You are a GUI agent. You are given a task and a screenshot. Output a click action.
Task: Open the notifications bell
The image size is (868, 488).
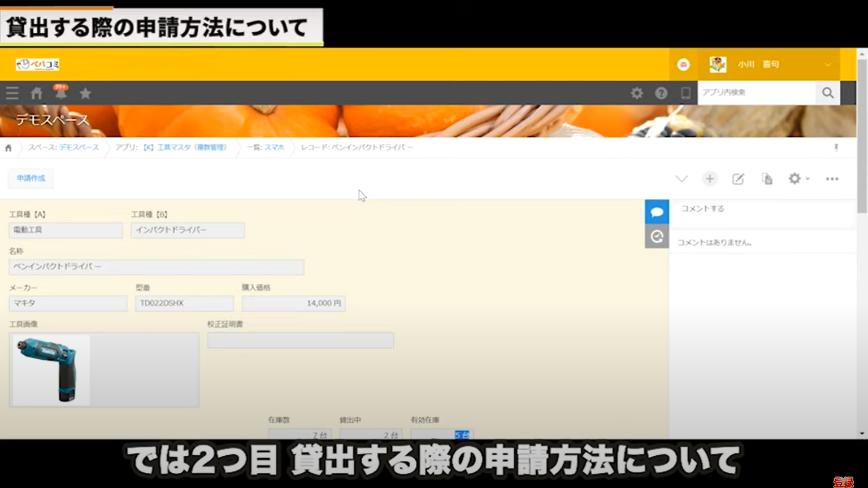61,93
